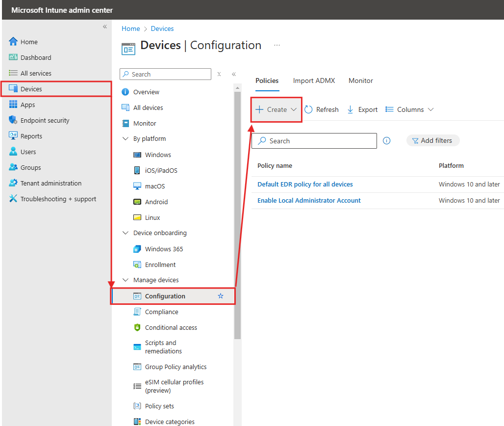The image size is (504, 426).
Task: Click Scripts and remediations icon
Action: point(137,347)
